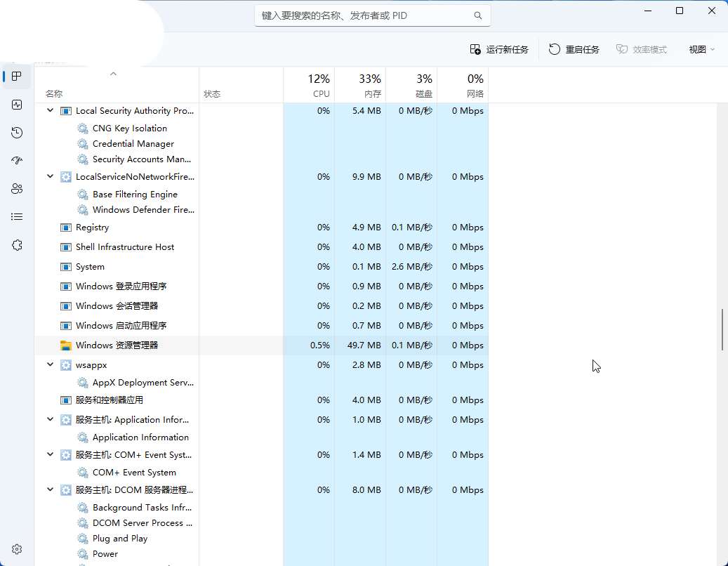Collapse the Local Security Authority Process group
Screen dimensions: 728x566
pyautogui.click(x=50, y=111)
